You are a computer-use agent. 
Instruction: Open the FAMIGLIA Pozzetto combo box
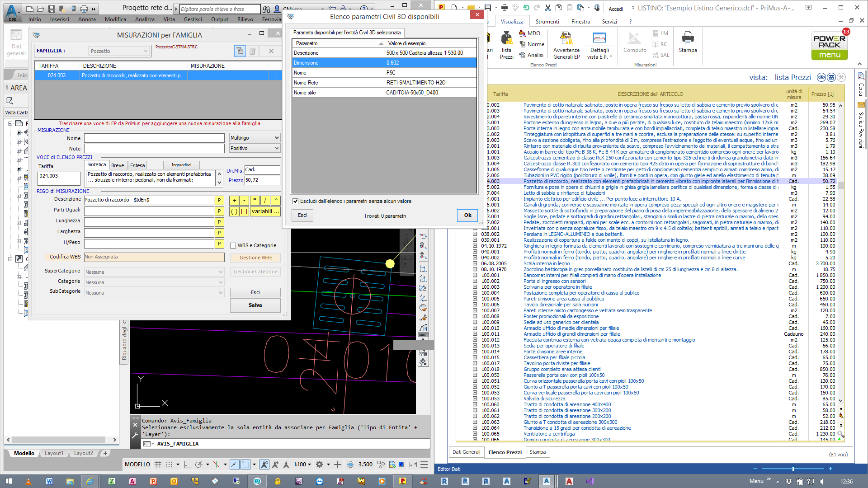(x=119, y=51)
